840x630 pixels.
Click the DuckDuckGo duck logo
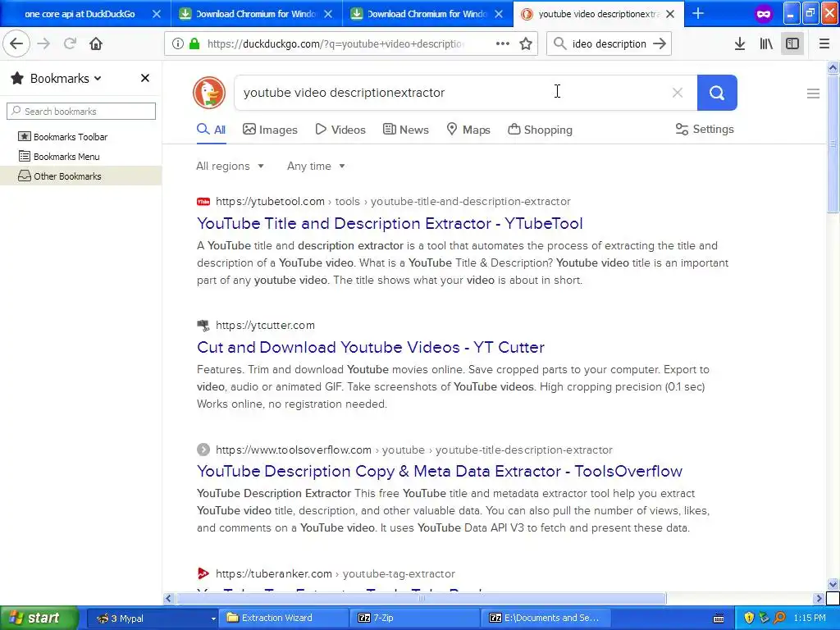tap(209, 92)
